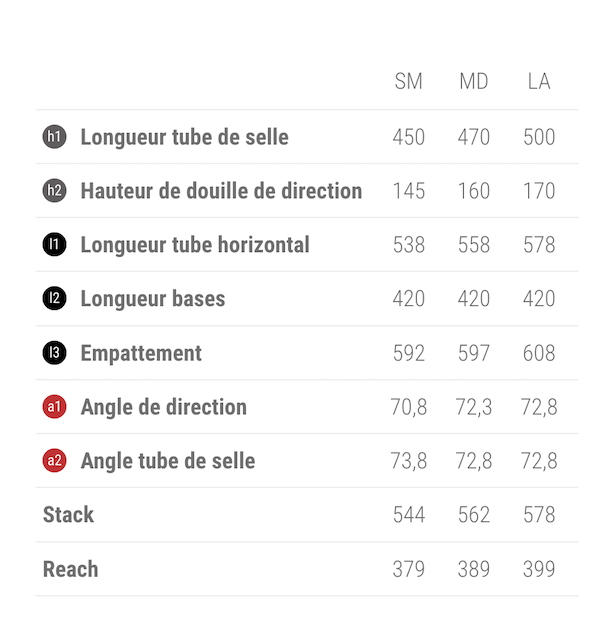Image resolution: width=600 pixels, height=622 pixels.
Task: Click the Longueur tube de selle label
Action: (184, 137)
